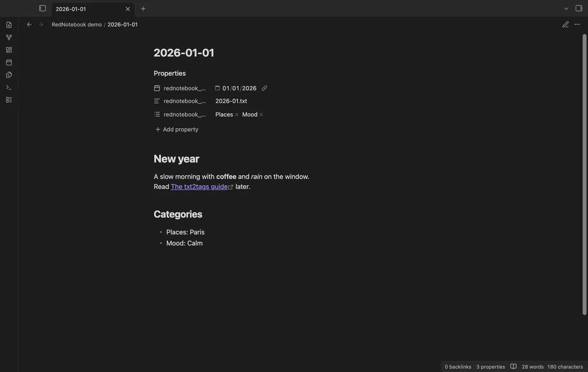This screenshot has height=372, width=588.
Task: Toggle the right sidebar panel
Action: click(579, 8)
